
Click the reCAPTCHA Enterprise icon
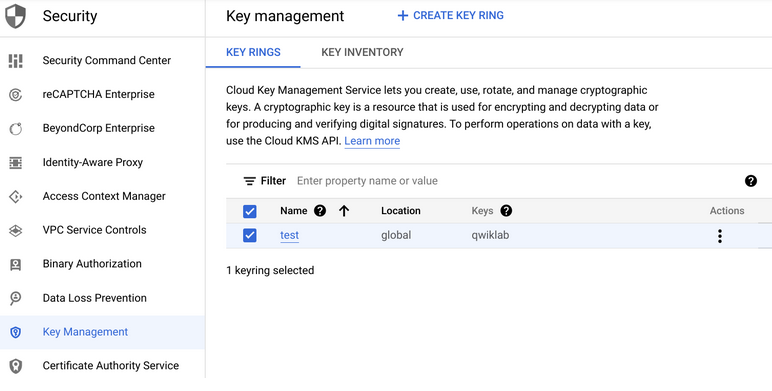point(16,95)
